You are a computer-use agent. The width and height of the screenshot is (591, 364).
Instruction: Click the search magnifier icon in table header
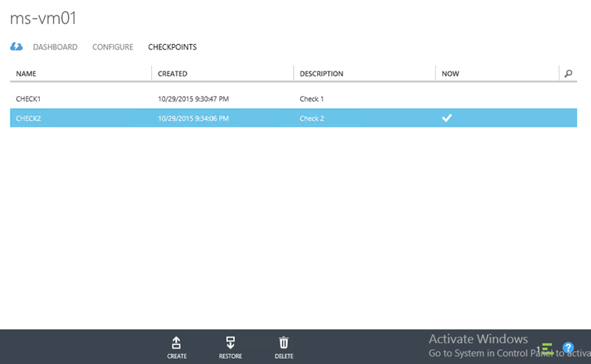[x=568, y=74]
